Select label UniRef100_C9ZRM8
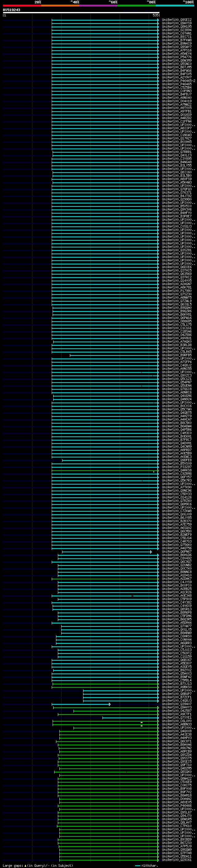 coord(177,474)
